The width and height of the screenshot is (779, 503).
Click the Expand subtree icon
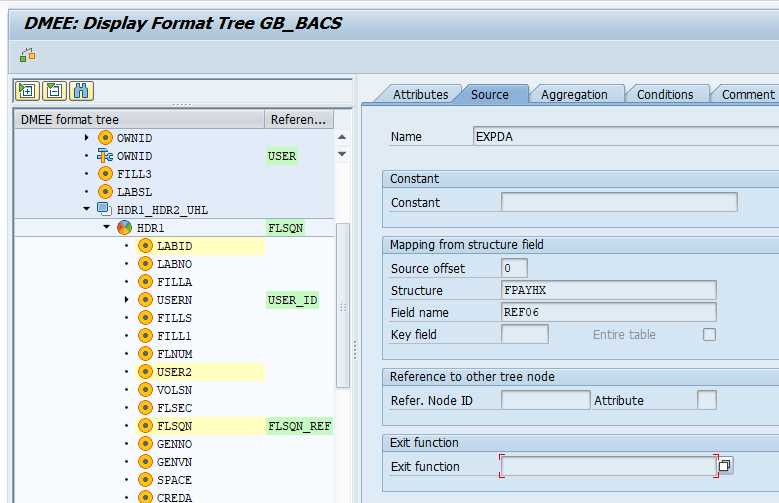coord(27,91)
